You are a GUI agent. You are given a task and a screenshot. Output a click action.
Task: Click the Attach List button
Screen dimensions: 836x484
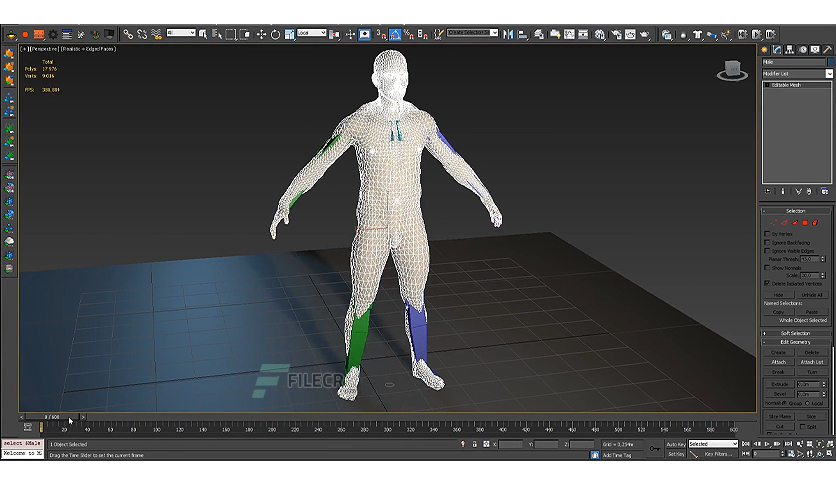tap(812, 362)
